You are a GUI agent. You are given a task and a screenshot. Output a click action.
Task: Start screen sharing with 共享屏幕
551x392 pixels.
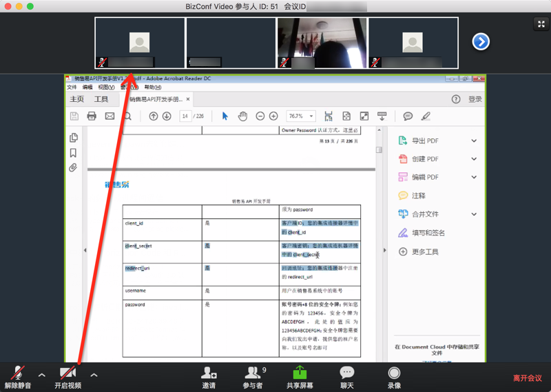(x=300, y=378)
